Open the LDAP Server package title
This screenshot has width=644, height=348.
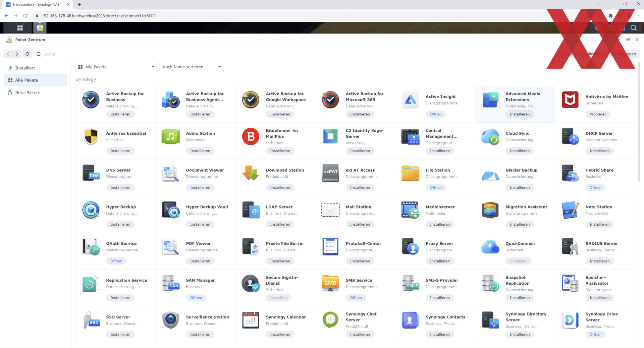point(279,207)
